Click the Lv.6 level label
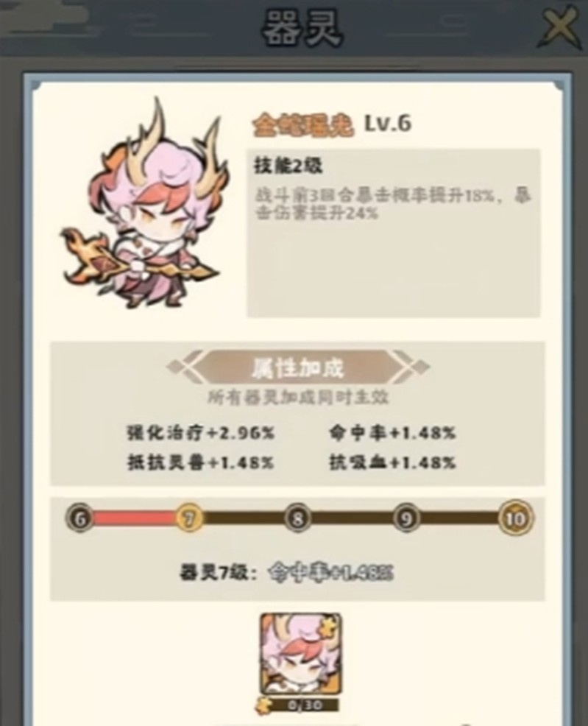The image size is (588, 726). [x=388, y=124]
